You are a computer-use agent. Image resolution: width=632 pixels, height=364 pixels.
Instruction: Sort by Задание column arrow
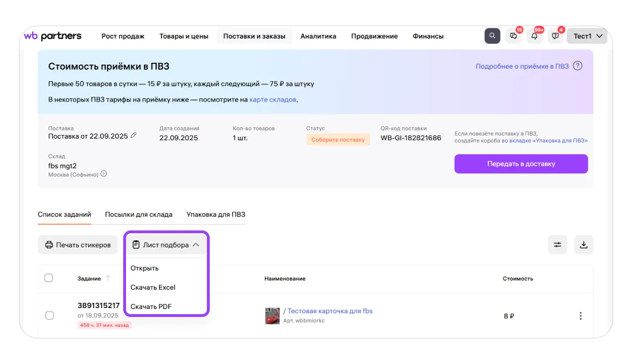coord(108,278)
